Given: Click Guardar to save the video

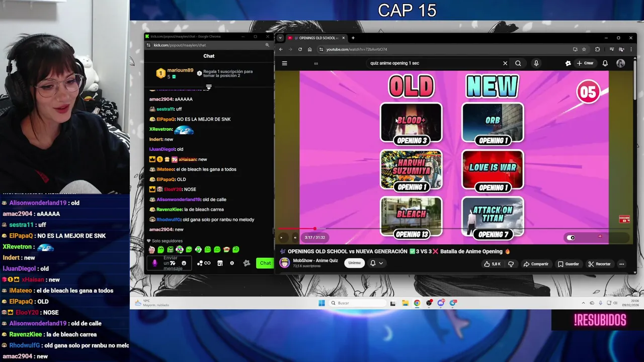Looking at the screenshot, I should [568, 264].
